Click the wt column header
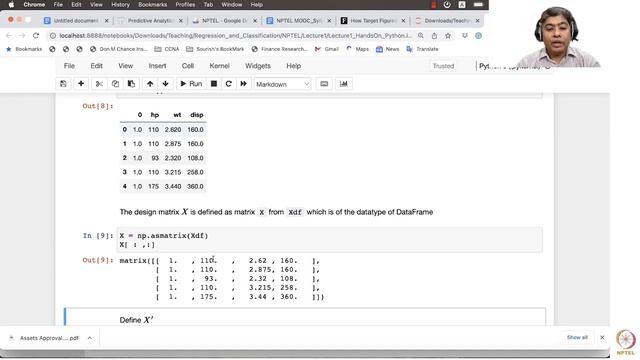The image size is (640, 360). pyautogui.click(x=177, y=115)
